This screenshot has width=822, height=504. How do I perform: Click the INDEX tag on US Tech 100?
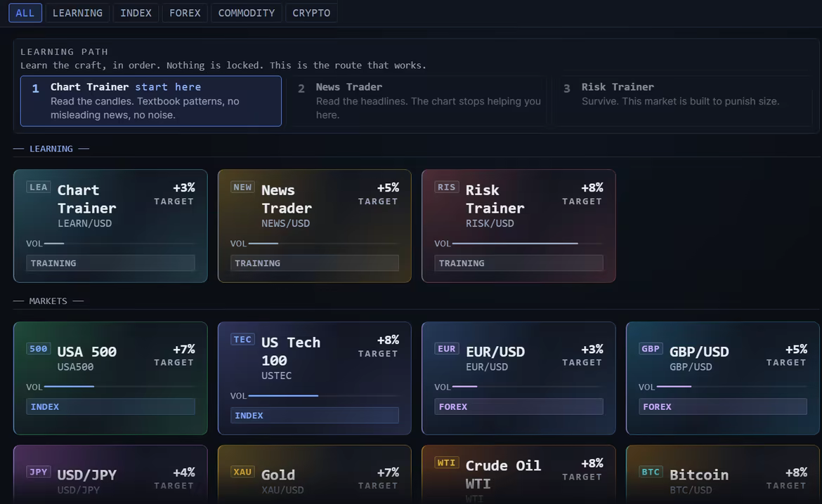(315, 416)
